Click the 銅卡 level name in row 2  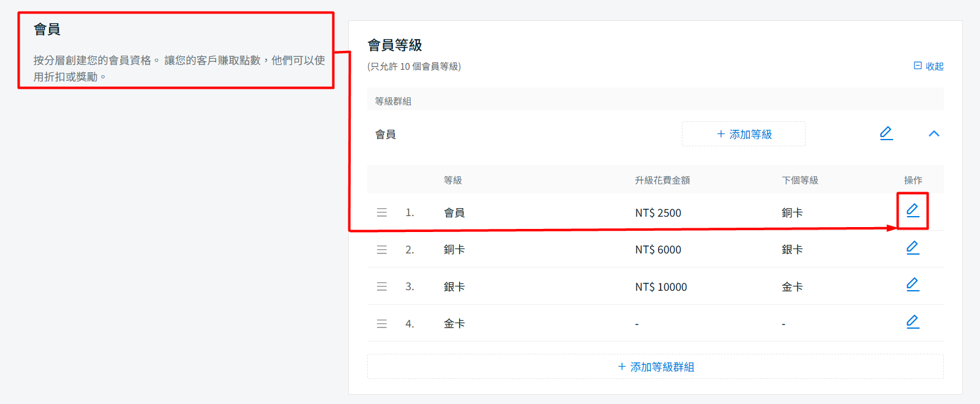[454, 250]
